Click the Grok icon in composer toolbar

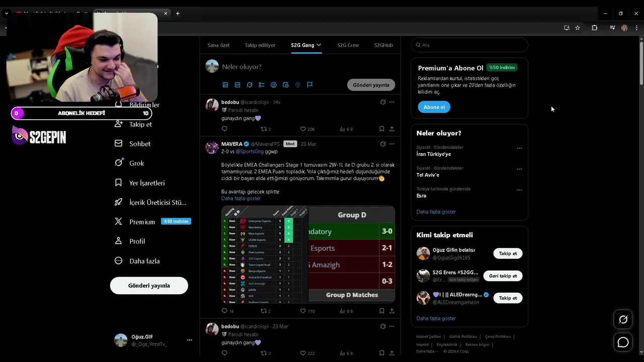tap(250, 85)
